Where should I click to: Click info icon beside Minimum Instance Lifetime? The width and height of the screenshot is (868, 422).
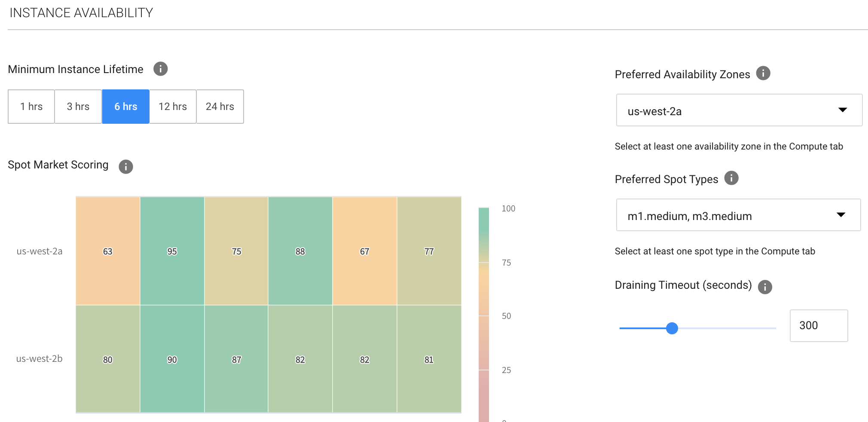tap(160, 69)
